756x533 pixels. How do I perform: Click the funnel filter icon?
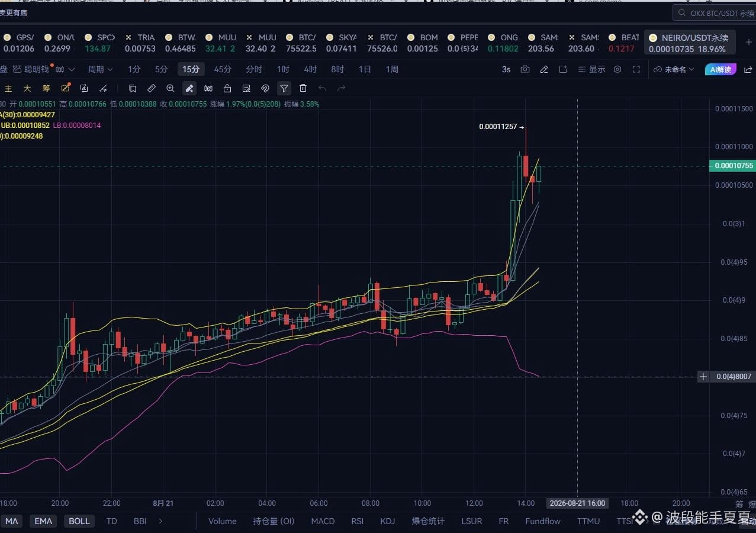(x=284, y=88)
